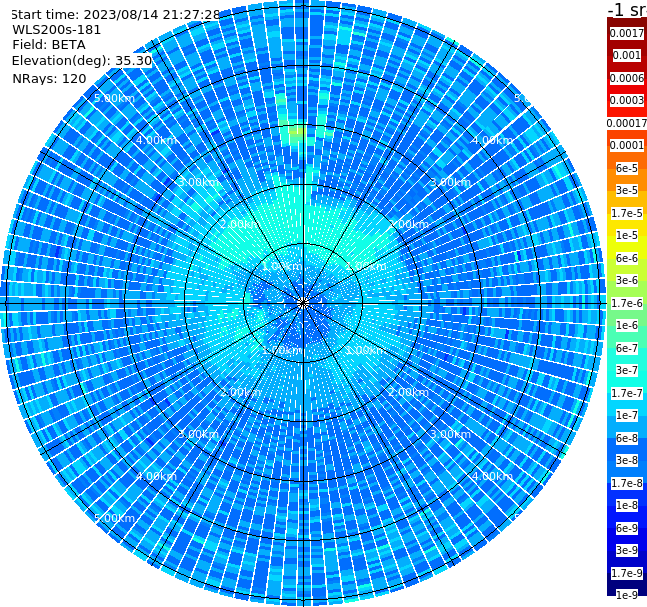
Task: Click the 1e-9 colorbar minimum label
Action: pos(626,595)
